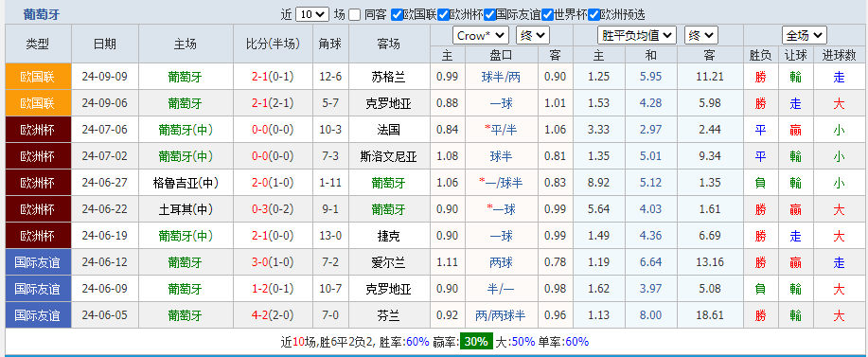Viewport: 868px width, 357px height.
Task: Click the 欧洲杯 type cell for 24-06-22
Action: (x=38, y=209)
